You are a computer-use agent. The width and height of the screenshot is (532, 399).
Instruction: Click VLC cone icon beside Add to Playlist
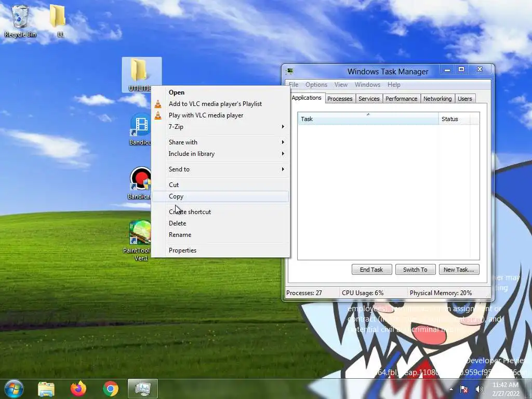point(158,104)
